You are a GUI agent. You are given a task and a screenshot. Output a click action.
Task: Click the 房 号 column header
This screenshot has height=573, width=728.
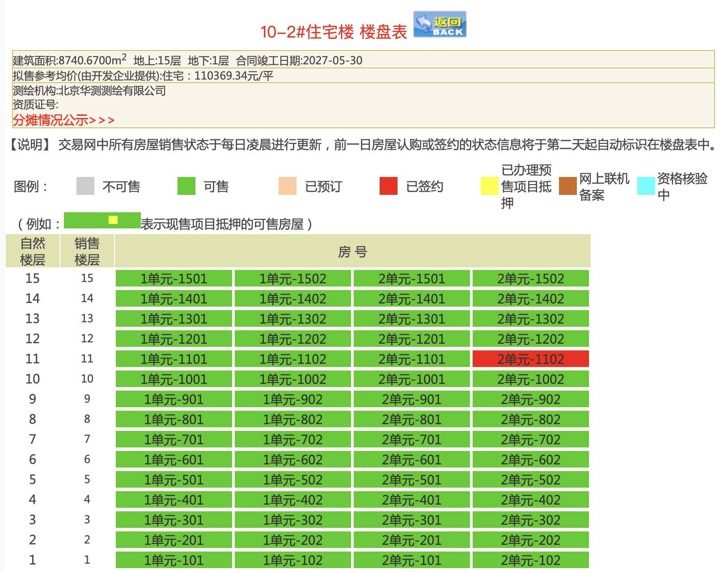point(352,251)
